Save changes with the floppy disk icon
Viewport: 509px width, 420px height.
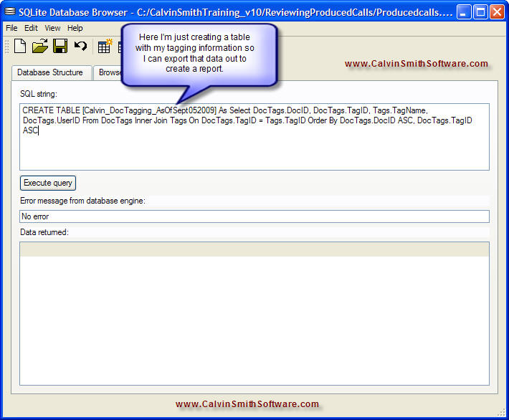tap(60, 47)
